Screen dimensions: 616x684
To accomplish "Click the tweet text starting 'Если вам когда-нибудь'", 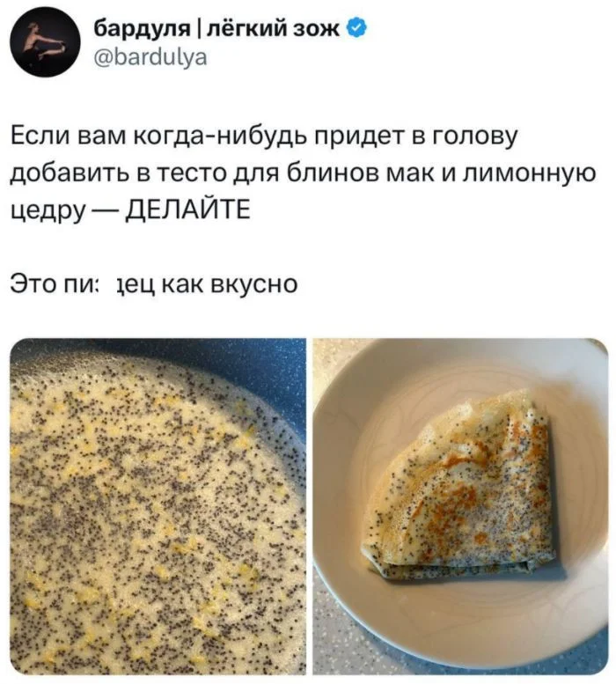I will (303, 173).
